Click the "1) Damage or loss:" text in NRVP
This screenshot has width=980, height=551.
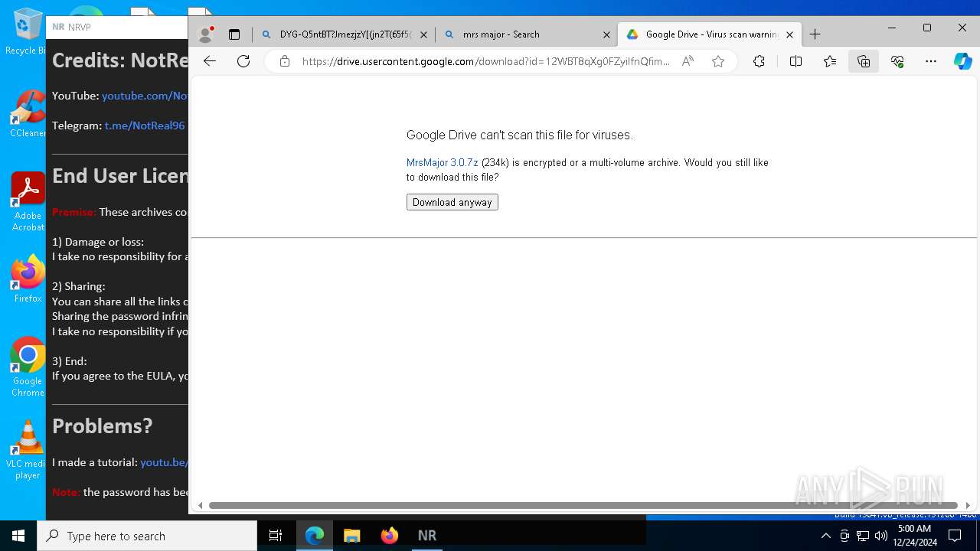(98, 242)
